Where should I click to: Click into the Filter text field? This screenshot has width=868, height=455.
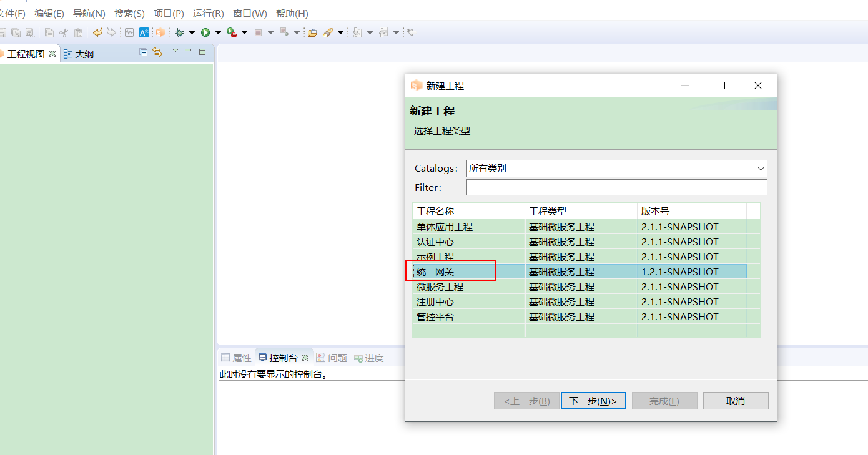[x=616, y=187]
